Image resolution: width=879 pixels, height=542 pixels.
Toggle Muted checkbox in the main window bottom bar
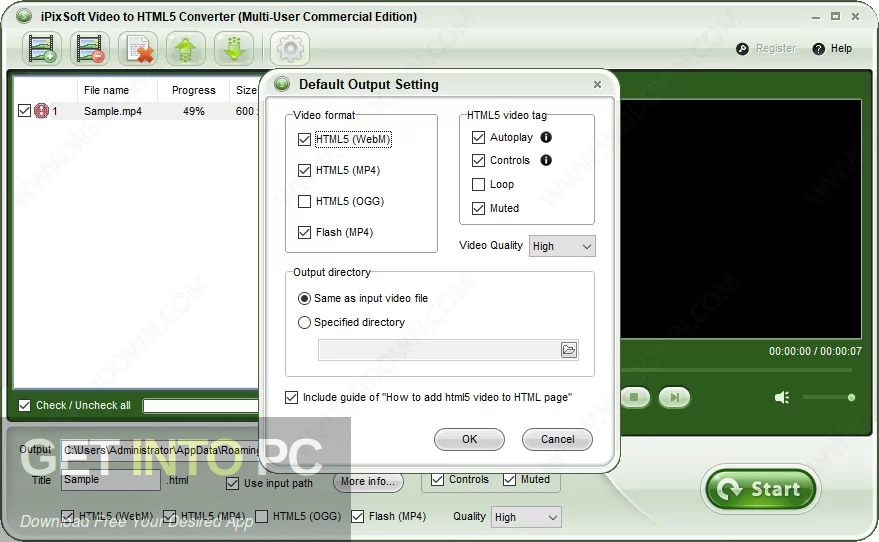[x=509, y=480]
